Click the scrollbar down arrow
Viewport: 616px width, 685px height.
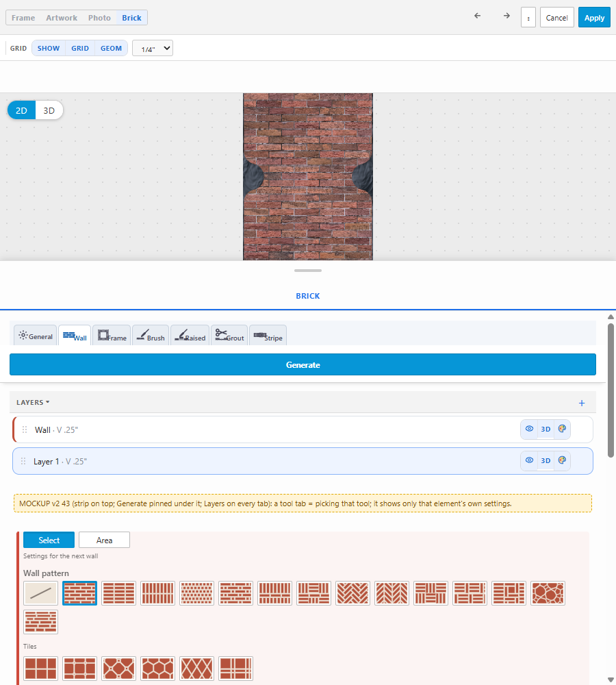[611, 680]
